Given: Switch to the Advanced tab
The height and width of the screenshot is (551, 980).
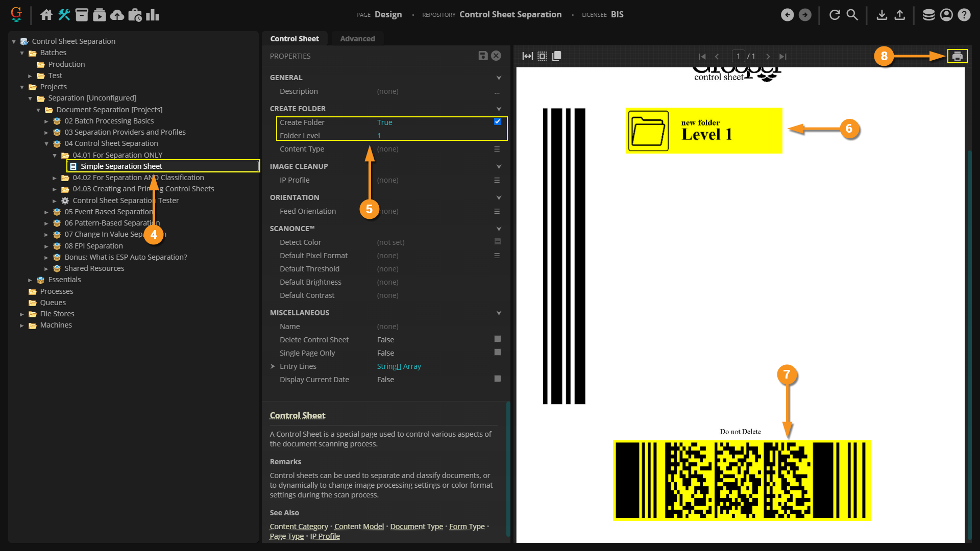Looking at the screenshot, I should point(357,39).
